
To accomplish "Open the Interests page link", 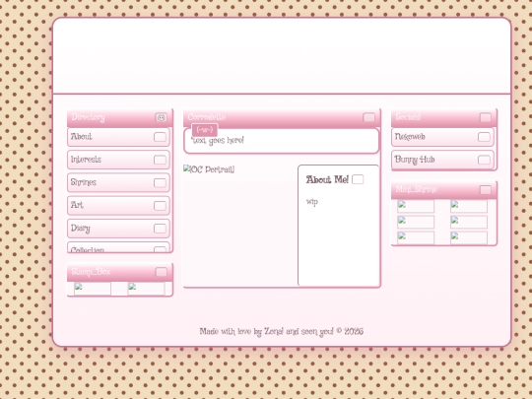I will pyautogui.click(x=118, y=160).
